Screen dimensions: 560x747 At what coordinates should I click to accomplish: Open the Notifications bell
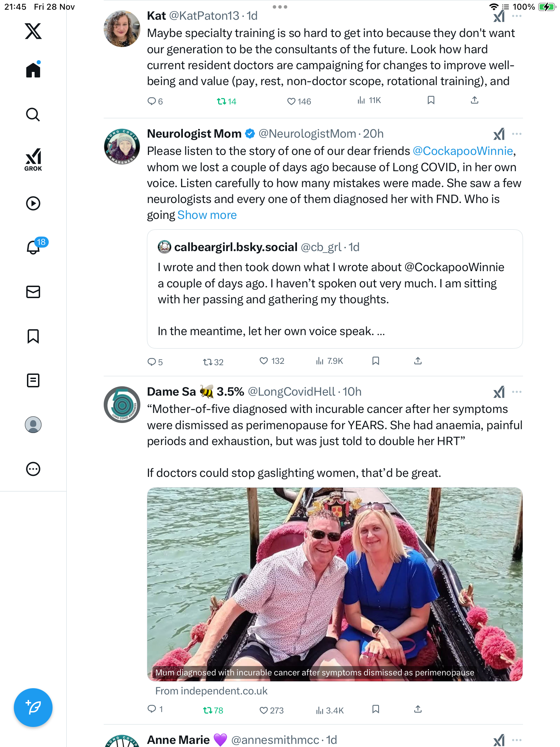(34, 247)
